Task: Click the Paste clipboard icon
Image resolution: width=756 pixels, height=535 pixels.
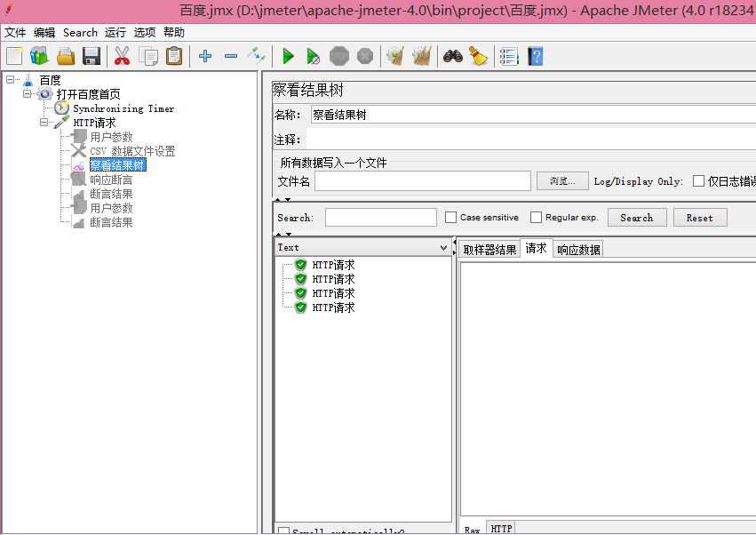Action: 174,57
